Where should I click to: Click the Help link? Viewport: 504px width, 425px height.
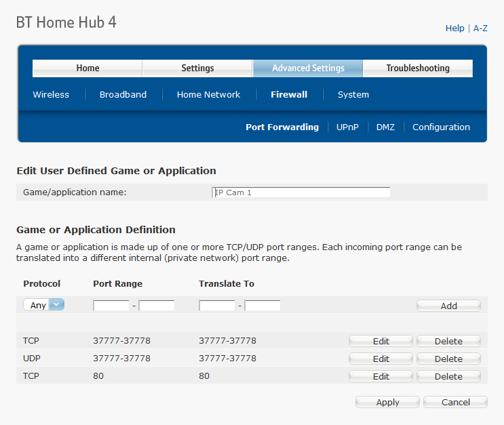tap(455, 28)
